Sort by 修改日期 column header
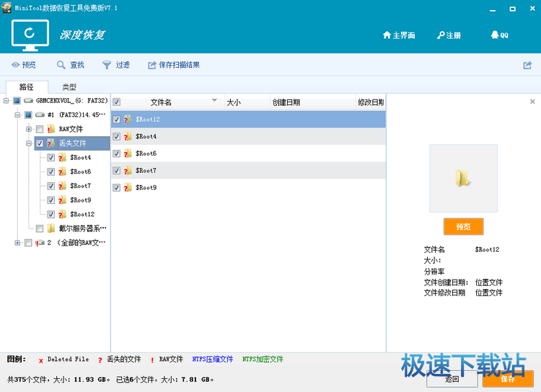 coord(371,102)
